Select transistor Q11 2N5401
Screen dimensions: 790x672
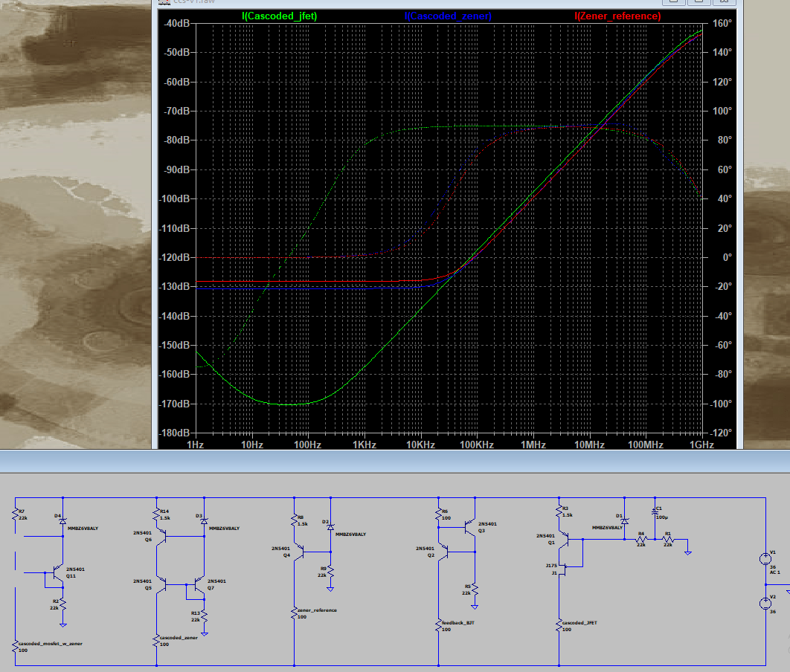coord(59,573)
